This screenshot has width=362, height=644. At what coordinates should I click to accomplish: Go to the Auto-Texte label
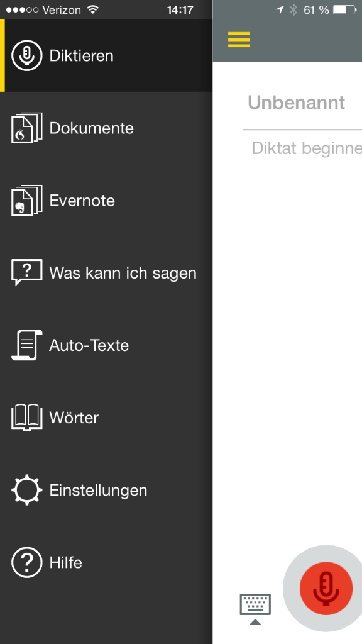click(x=89, y=345)
